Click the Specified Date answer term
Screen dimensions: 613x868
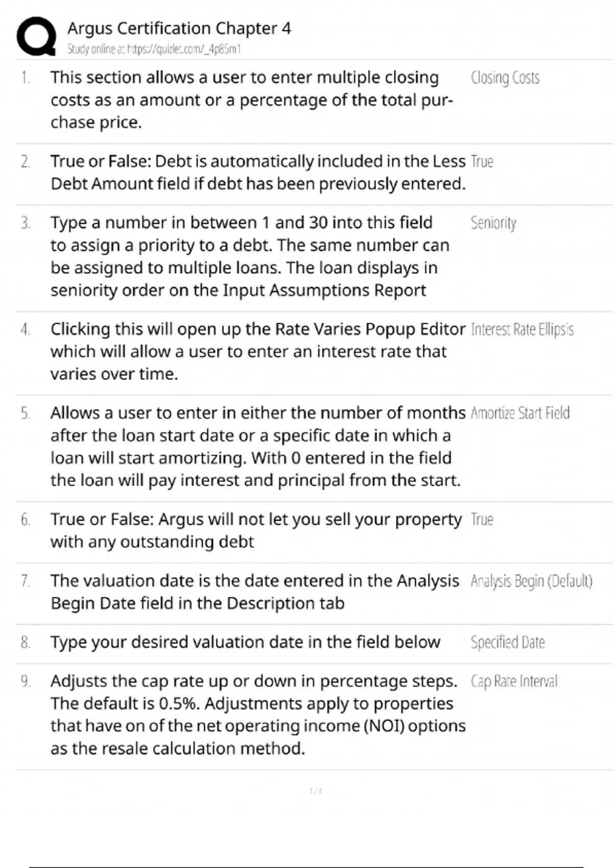tap(507, 642)
